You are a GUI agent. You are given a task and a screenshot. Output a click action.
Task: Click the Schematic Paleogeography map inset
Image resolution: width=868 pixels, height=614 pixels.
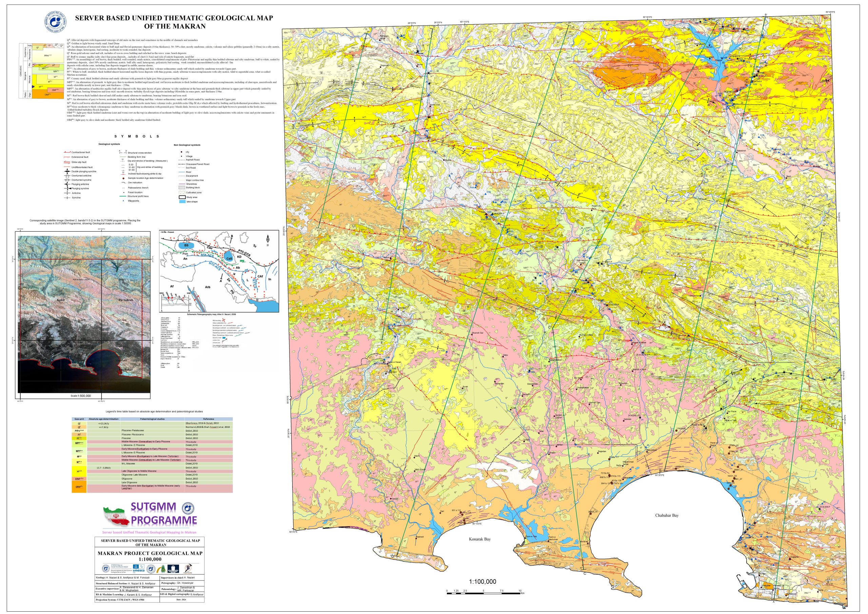coord(219,271)
